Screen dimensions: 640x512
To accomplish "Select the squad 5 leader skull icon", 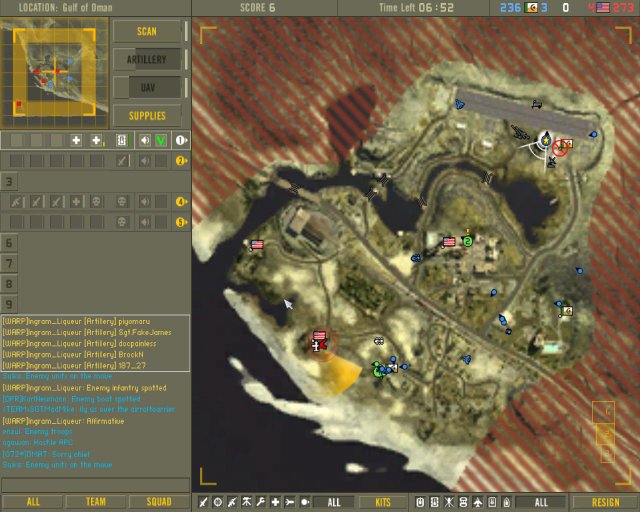I will [x=121, y=222].
